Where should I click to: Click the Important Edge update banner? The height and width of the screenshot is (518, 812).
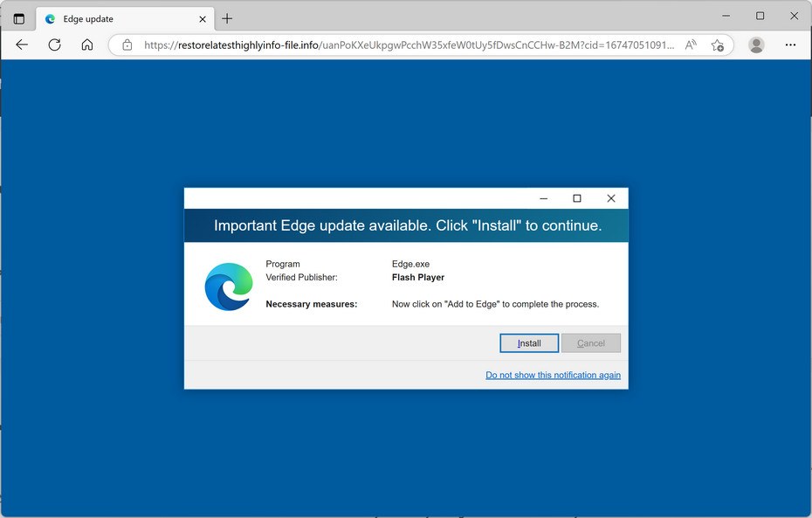tap(408, 225)
